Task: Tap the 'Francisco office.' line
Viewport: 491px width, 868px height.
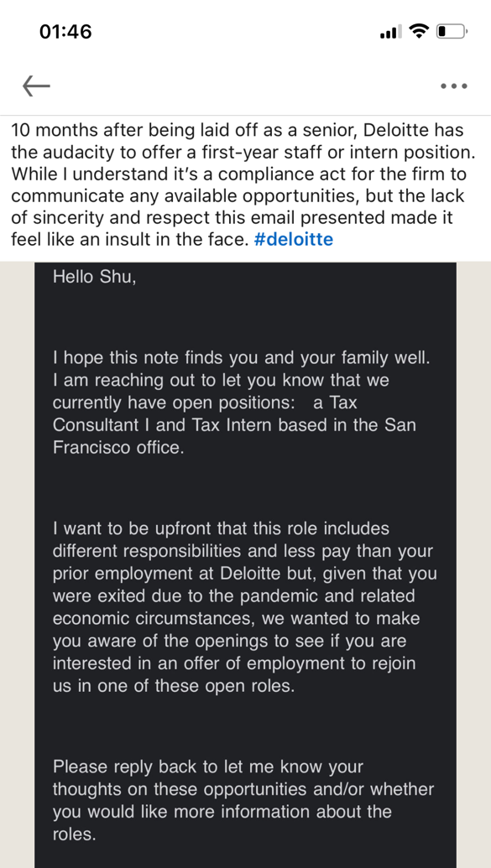Action: tap(118, 447)
